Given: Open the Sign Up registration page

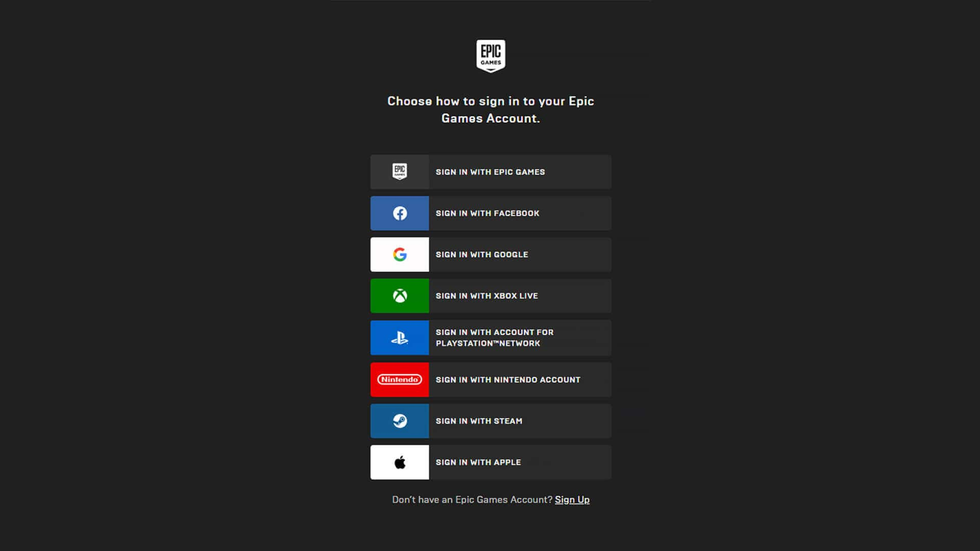Looking at the screenshot, I should [572, 499].
